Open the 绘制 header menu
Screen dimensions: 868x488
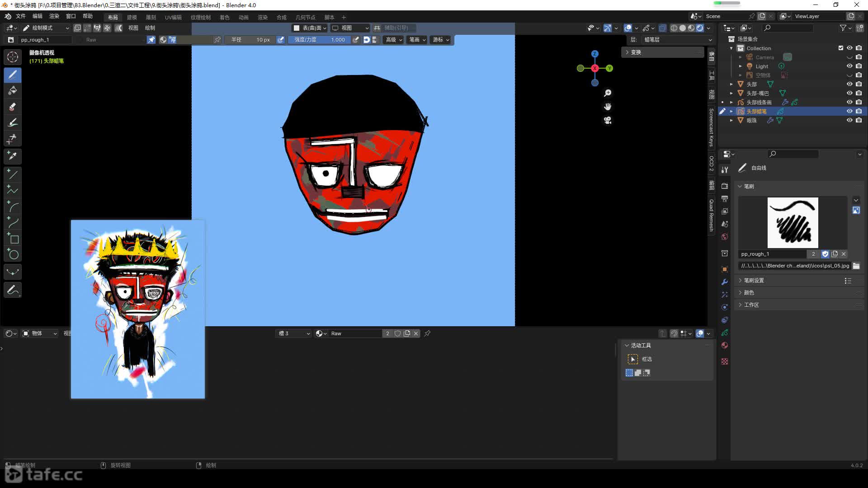[150, 28]
